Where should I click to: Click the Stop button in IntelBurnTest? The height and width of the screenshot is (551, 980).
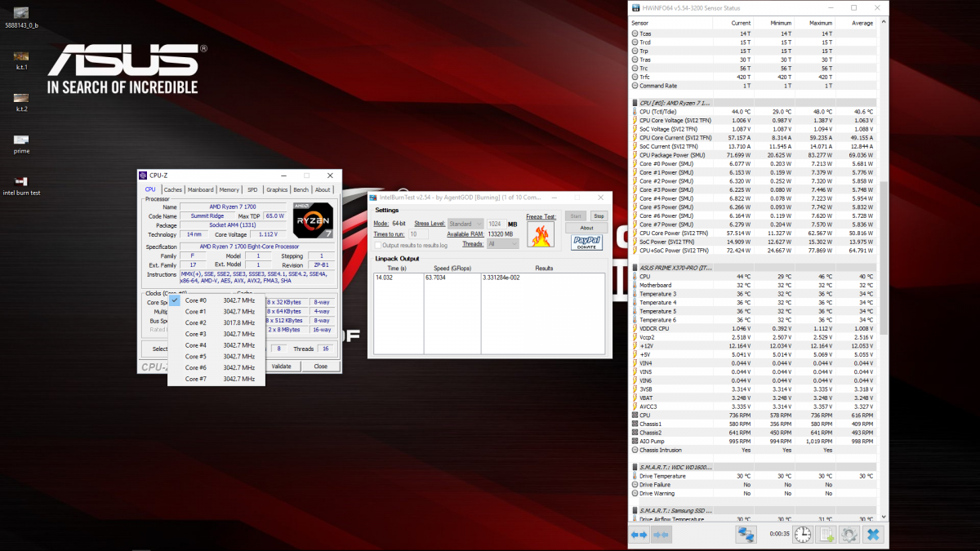599,216
